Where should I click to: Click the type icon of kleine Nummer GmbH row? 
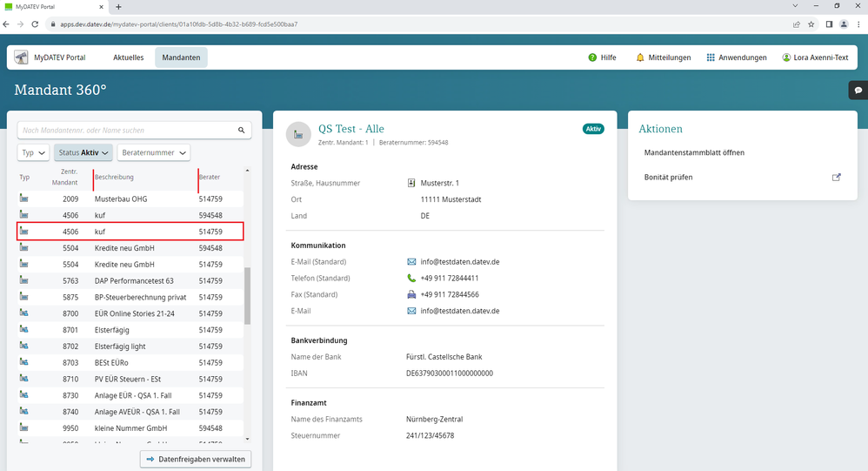(24, 427)
